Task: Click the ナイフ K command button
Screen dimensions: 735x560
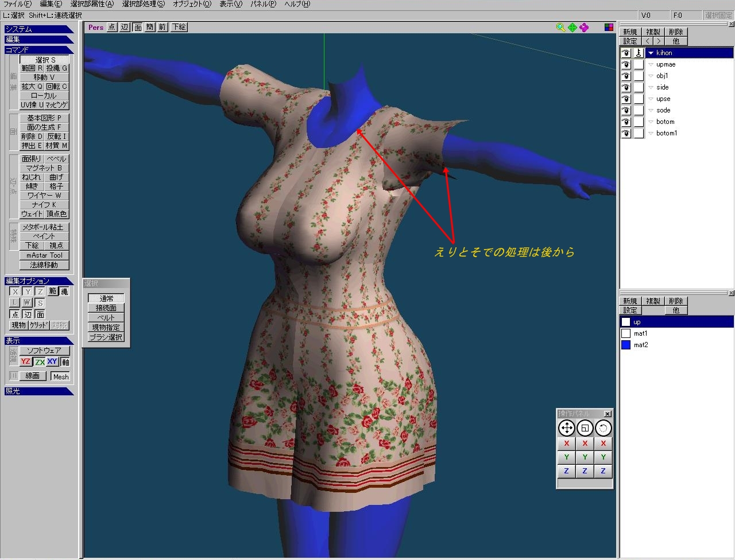Action: (44, 205)
